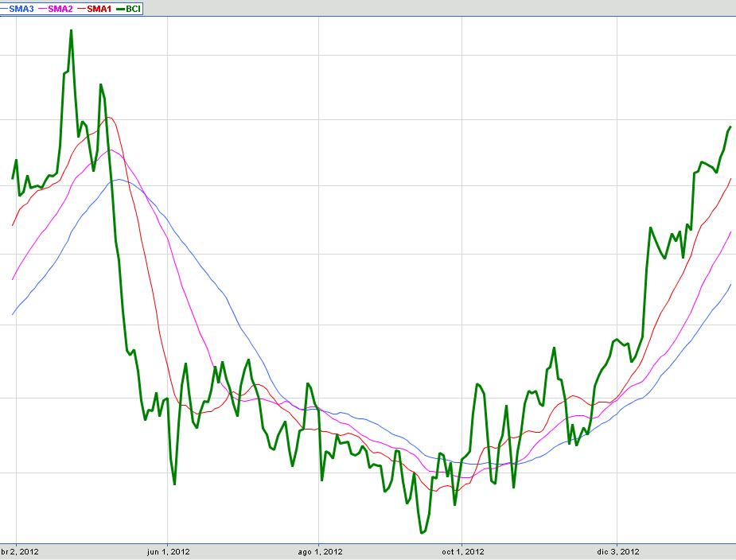
Task: Click the "jun 1, 2012" axis label
Action: pyautogui.click(x=168, y=551)
